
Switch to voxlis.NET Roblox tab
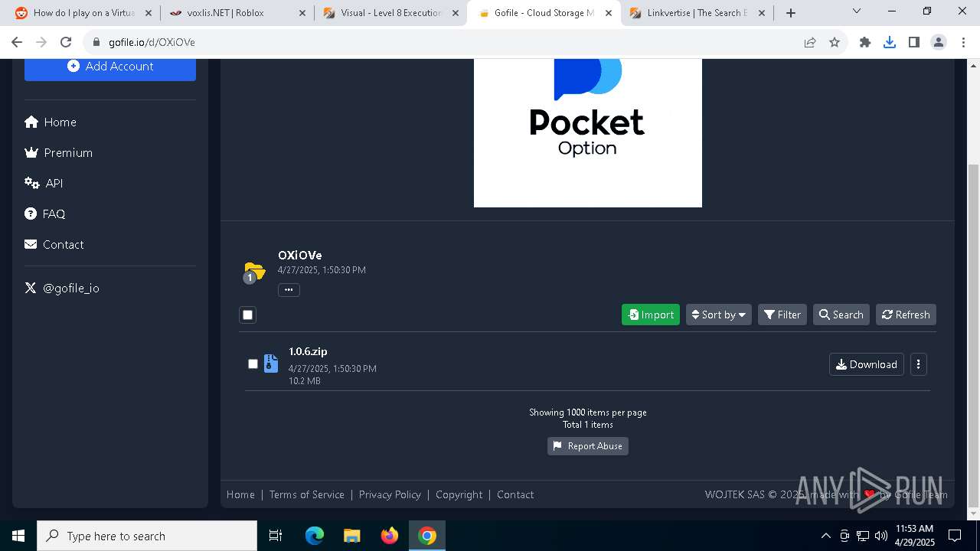(237, 13)
